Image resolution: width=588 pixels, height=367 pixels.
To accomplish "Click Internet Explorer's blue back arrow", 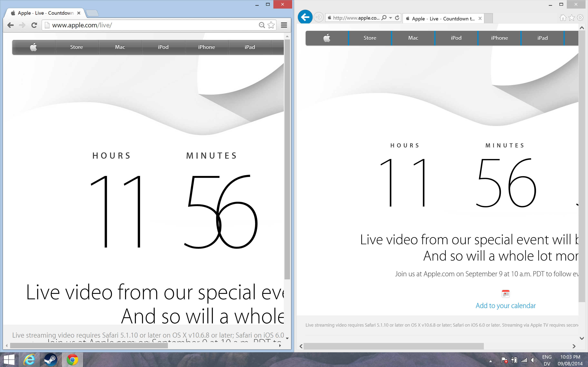I will (305, 17).
